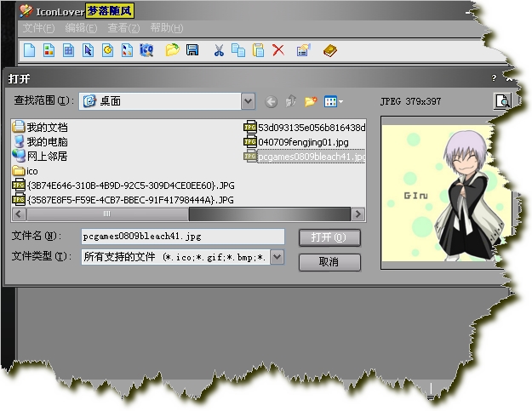Go up one folder level icon
The image size is (532, 411).
click(291, 101)
